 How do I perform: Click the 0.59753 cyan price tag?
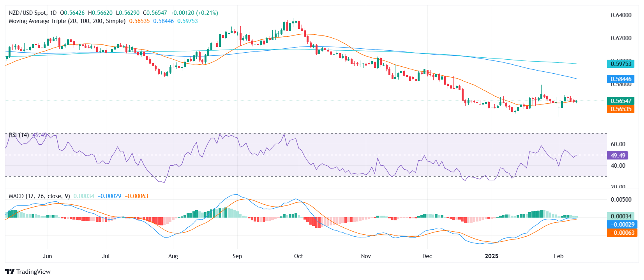621,64
